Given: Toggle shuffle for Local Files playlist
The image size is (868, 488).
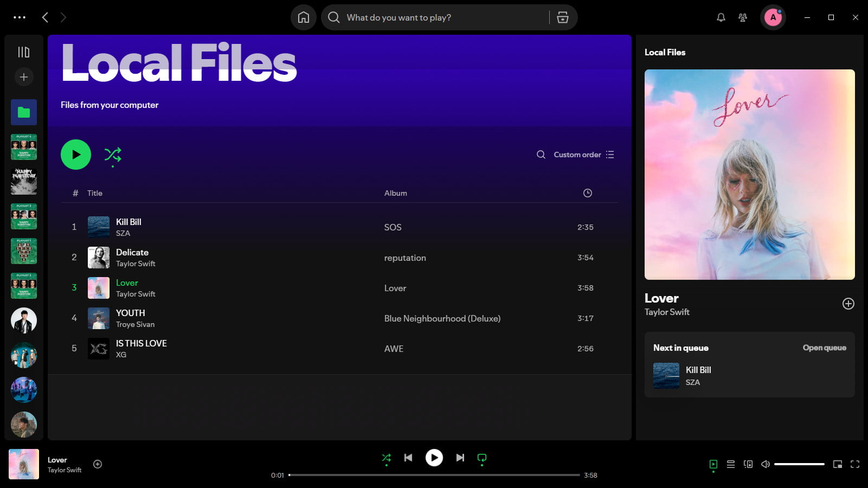Looking at the screenshot, I should [x=113, y=155].
